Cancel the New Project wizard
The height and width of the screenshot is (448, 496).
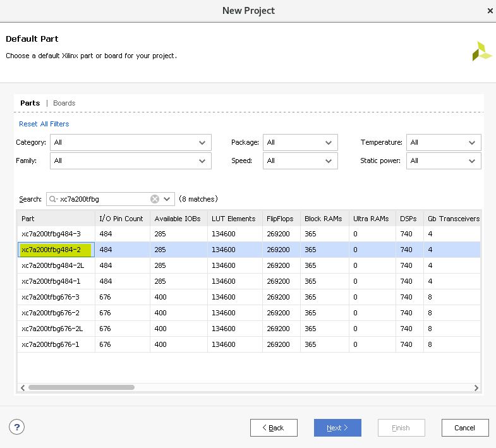click(465, 428)
